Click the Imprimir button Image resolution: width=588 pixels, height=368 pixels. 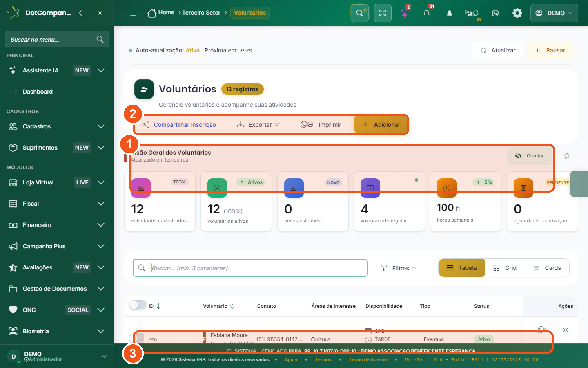pyautogui.click(x=321, y=125)
